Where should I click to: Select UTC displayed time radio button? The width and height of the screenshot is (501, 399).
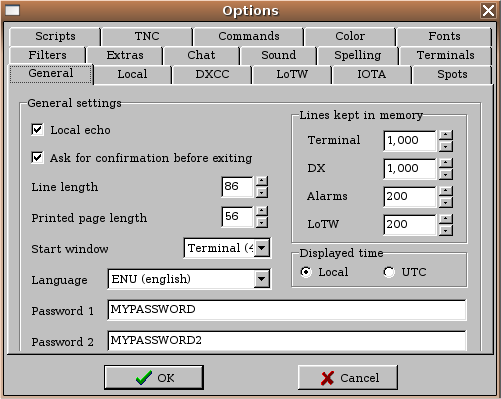389,272
